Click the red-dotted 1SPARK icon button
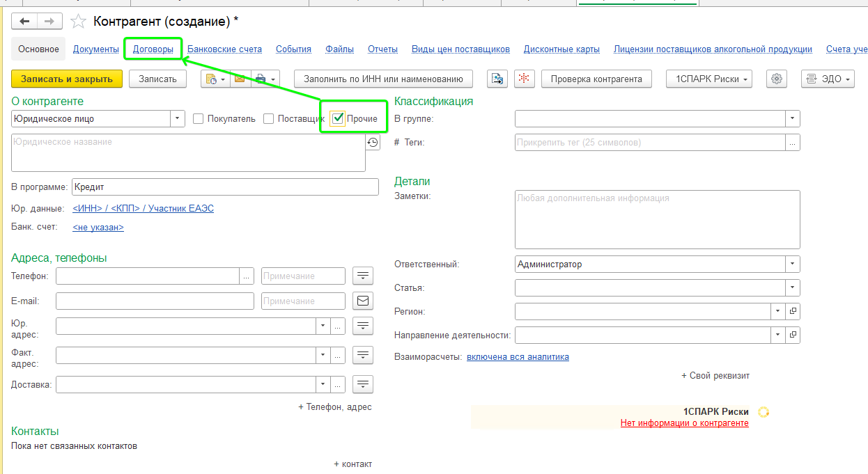This screenshot has width=868, height=474. (x=525, y=79)
